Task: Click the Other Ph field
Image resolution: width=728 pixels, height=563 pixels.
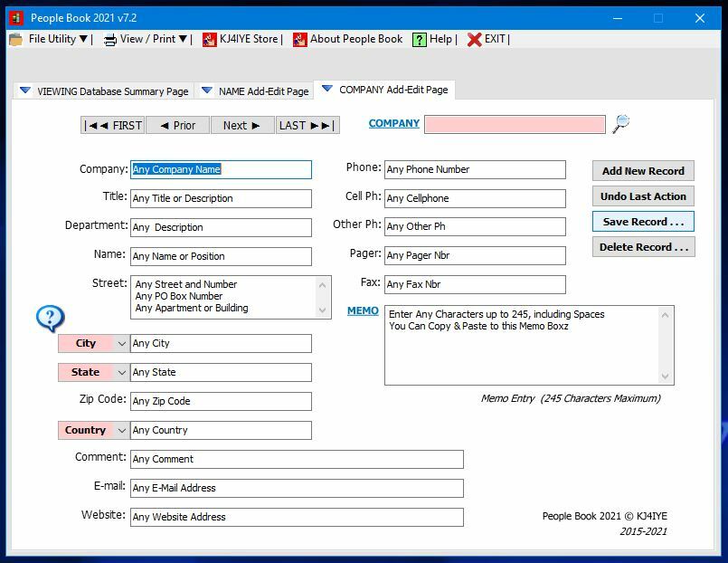Action: [x=475, y=226]
